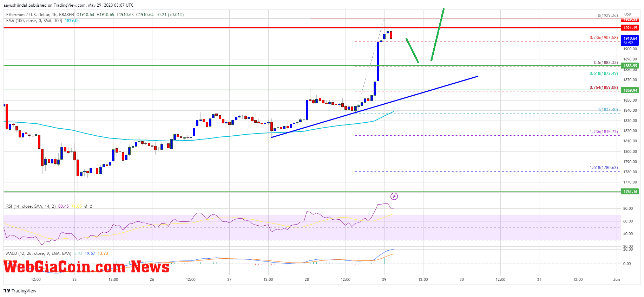
Task: Open the EMA (100, close, 0, SMA, 100) indicator label
Action: [34, 21]
